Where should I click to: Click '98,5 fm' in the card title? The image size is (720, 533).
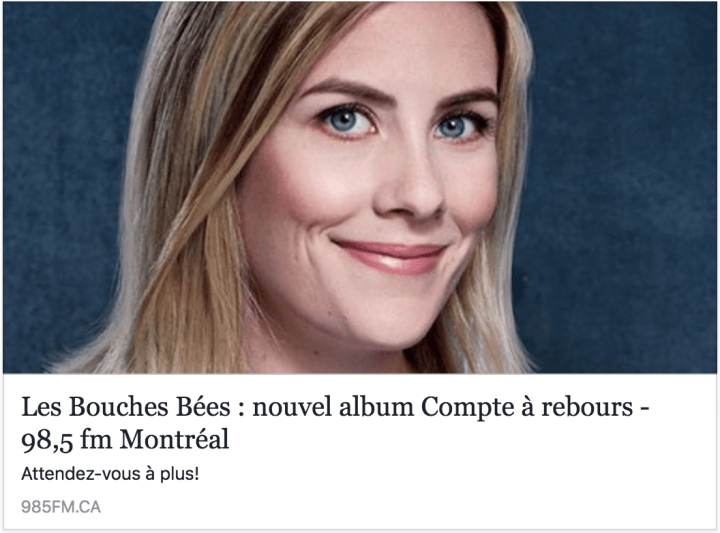click(x=67, y=439)
